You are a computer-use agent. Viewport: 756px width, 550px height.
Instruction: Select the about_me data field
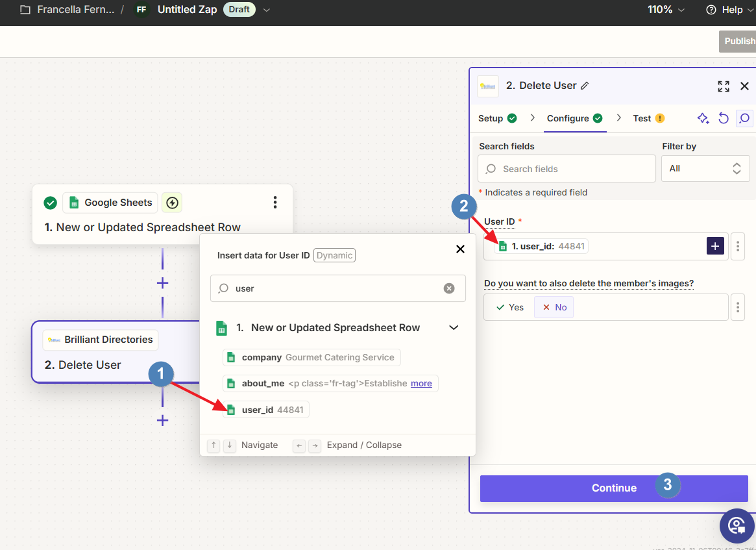[330, 384]
